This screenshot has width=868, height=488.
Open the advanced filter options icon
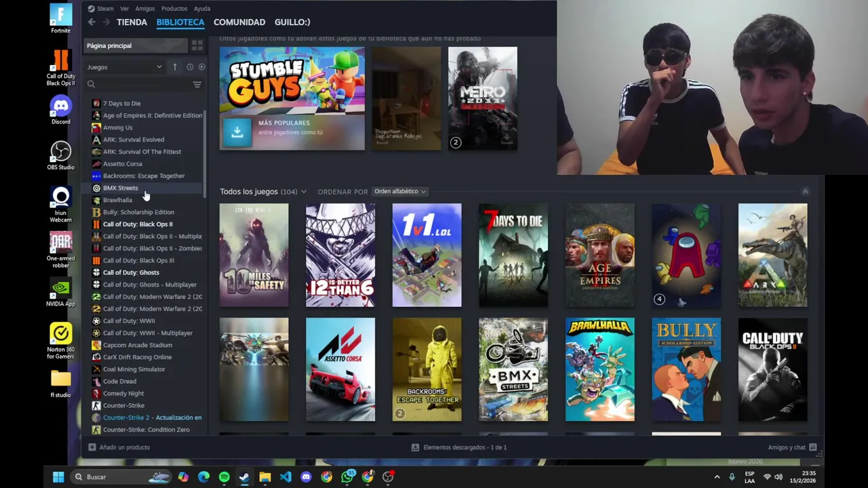(x=197, y=85)
